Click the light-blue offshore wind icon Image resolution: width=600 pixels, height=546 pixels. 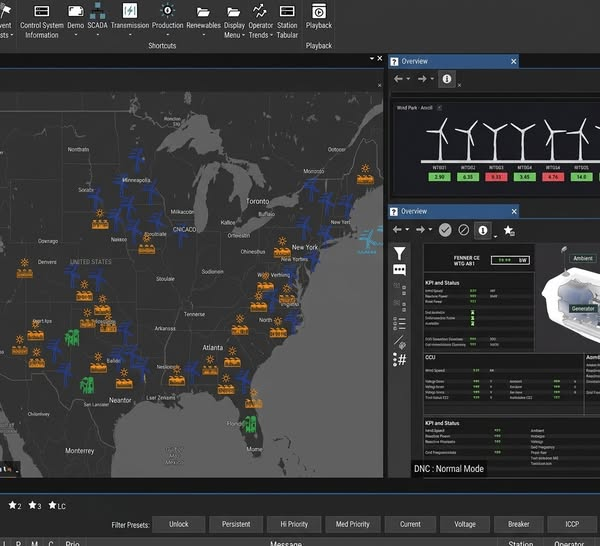click(368, 241)
